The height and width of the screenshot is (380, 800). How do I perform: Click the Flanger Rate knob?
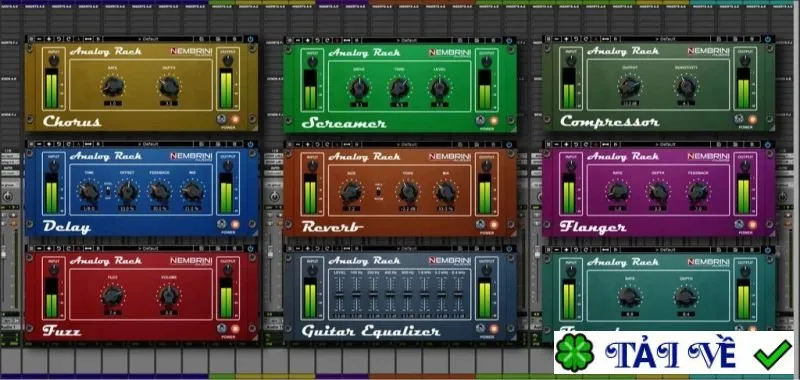coord(618,191)
